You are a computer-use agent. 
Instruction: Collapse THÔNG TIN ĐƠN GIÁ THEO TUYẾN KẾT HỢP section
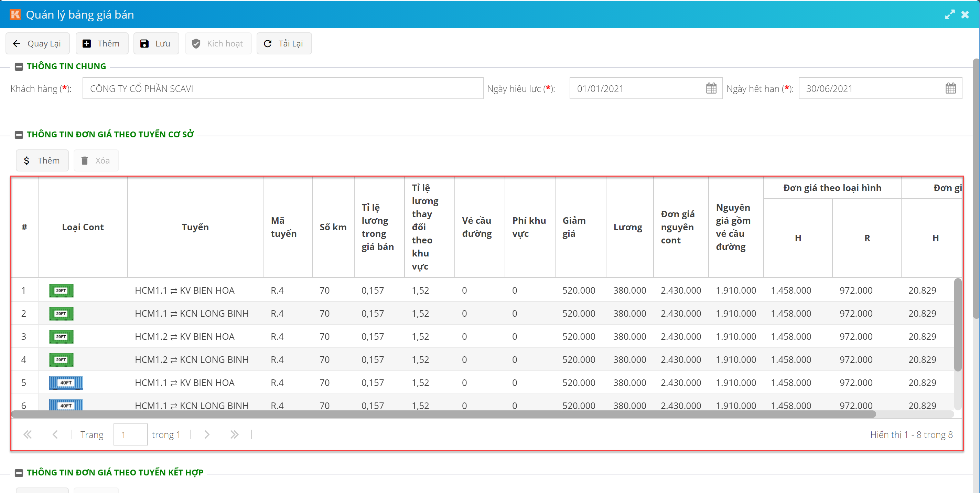[x=19, y=472]
